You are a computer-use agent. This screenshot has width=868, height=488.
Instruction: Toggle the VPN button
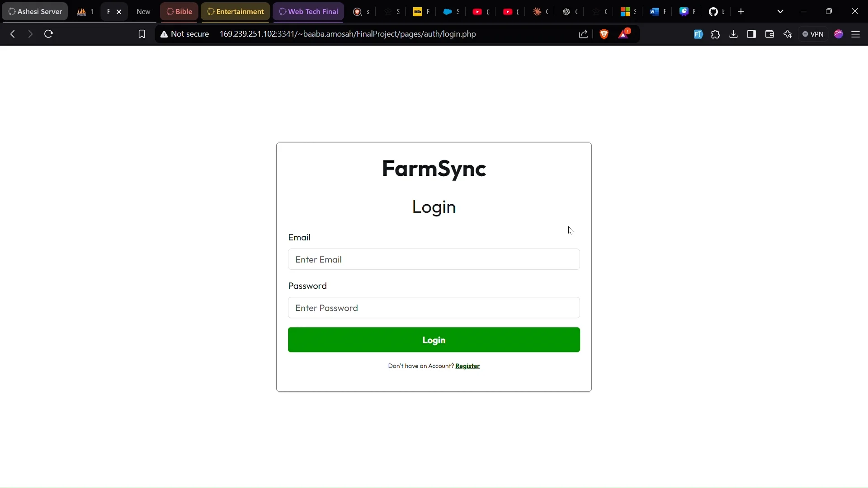pos(813,34)
